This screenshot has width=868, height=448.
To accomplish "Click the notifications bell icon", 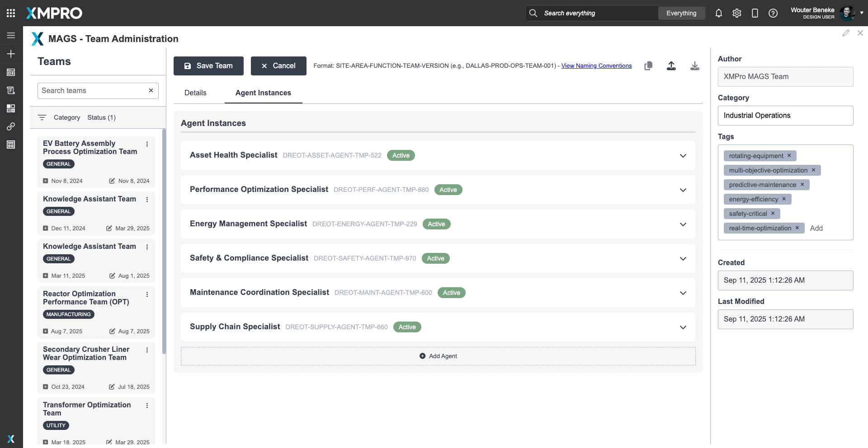I will (718, 13).
